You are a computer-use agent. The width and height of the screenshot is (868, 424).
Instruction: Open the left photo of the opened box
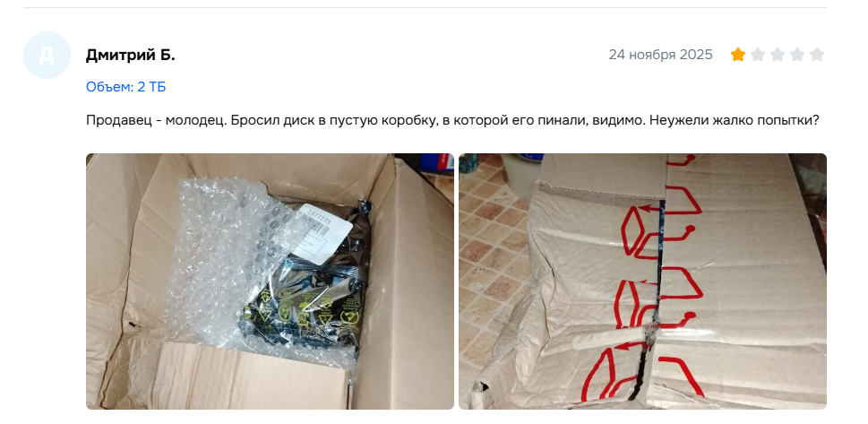[270, 281]
